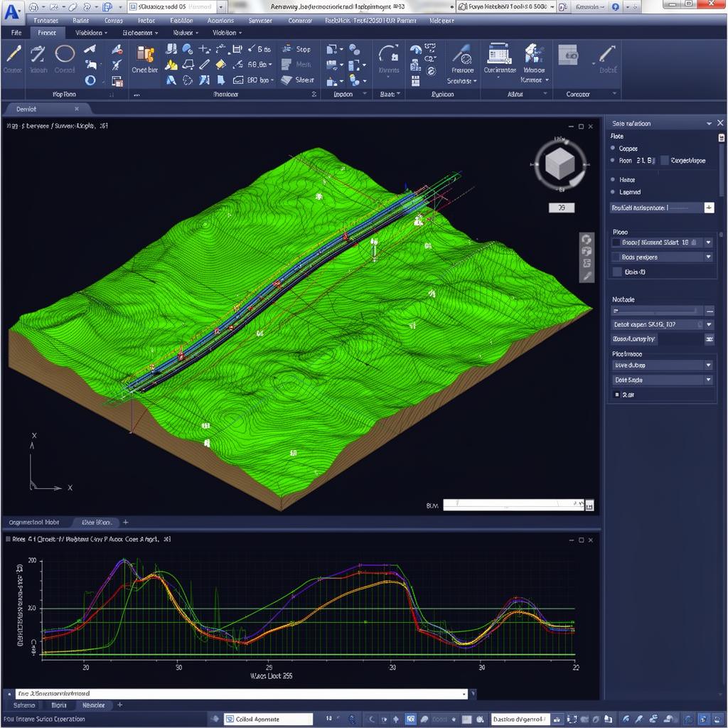Click the Sele rafetioon panel scrollbar

(722, 169)
